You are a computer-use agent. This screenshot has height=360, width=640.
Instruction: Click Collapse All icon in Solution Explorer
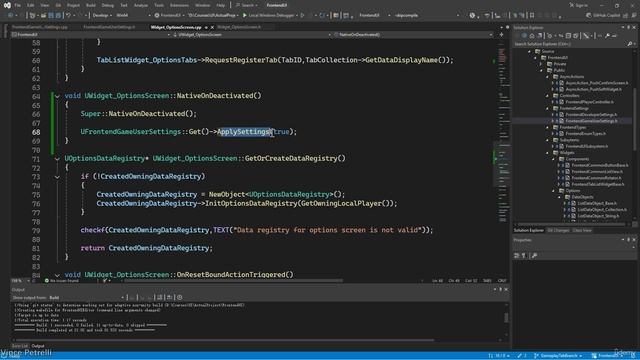[569, 36]
